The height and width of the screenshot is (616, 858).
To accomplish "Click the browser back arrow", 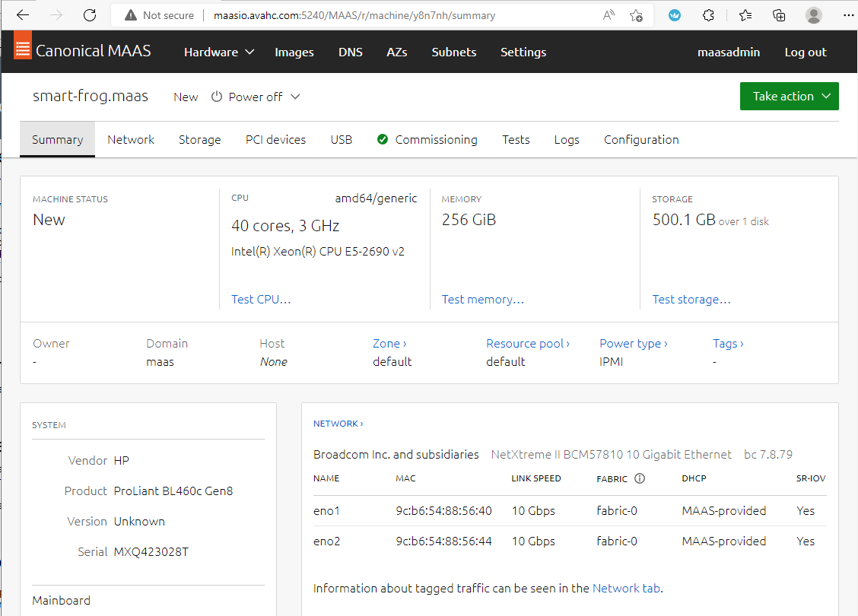I will (22, 15).
